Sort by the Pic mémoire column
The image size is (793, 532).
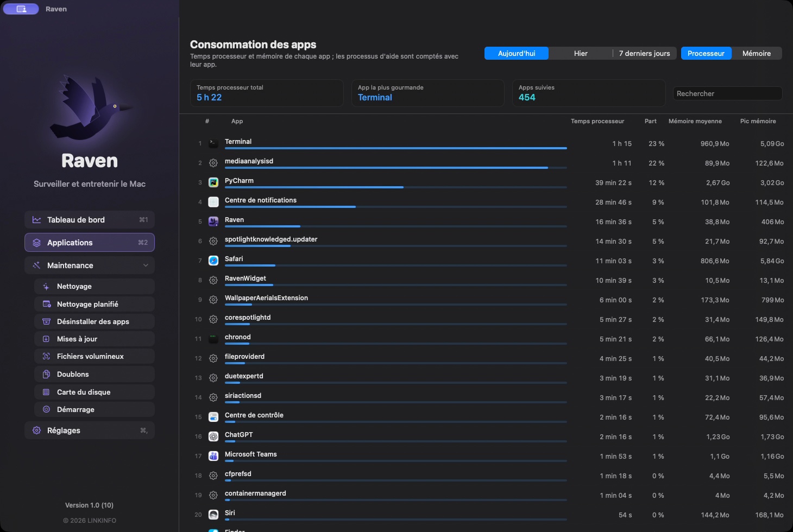coord(758,121)
